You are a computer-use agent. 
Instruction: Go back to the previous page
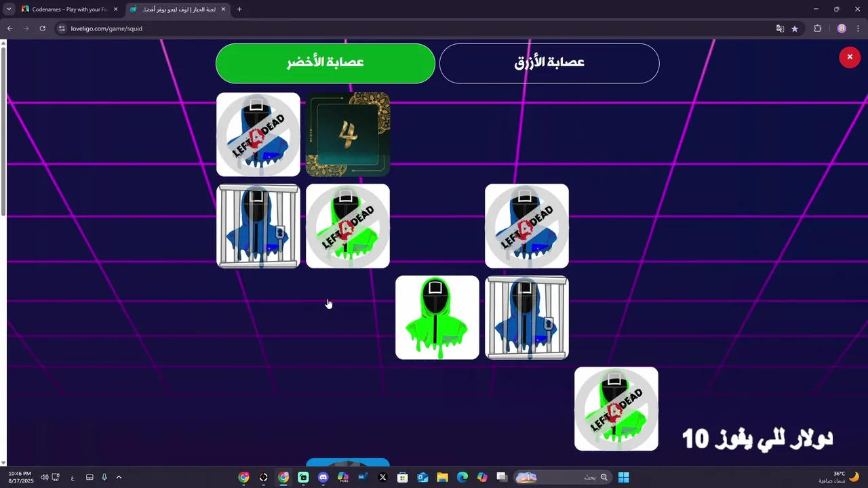click(9, 28)
